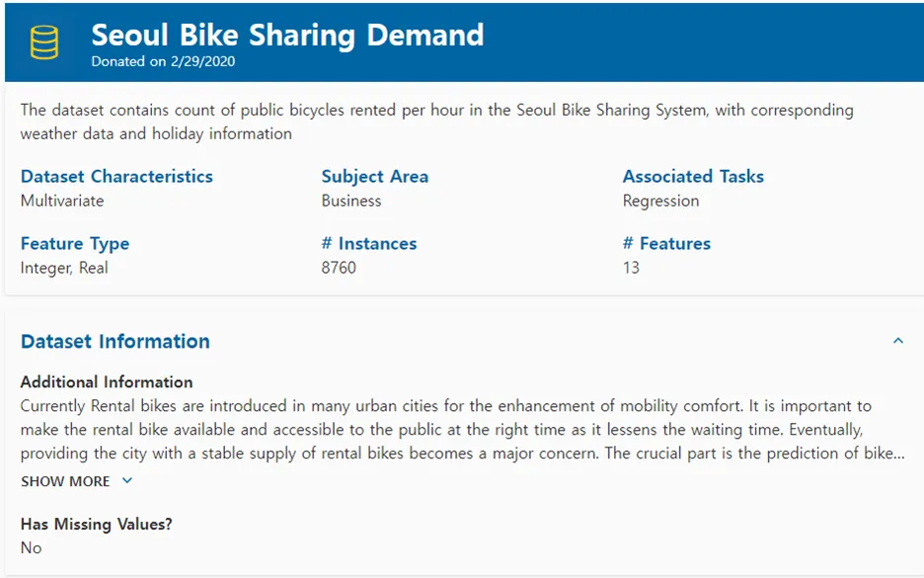This screenshot has height=578, width=924.
Task: Click the Has Missing Values? label
Action: point(97,524)
